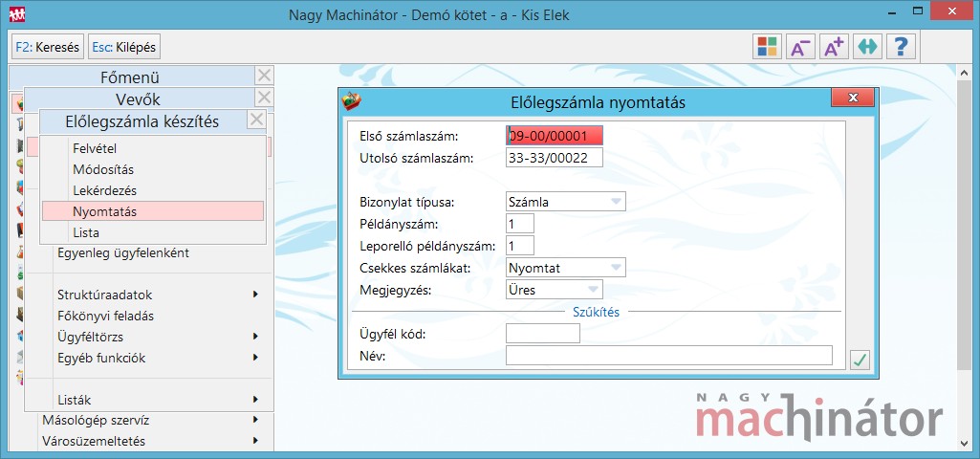Select Módosítás menu item

coord(153,169)
